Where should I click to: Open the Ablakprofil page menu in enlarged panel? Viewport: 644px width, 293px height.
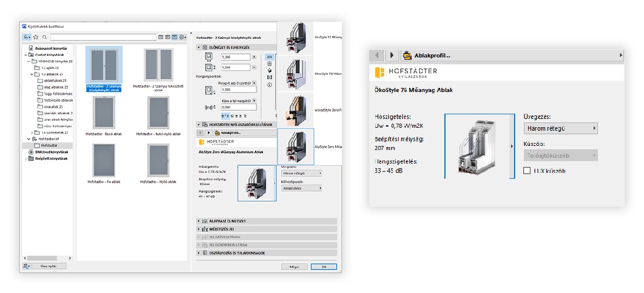(x=512, y=55)
